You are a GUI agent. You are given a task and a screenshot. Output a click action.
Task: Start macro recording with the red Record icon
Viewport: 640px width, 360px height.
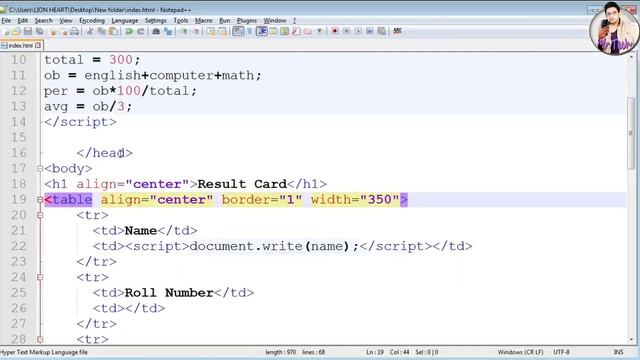(x=335, y=31)
